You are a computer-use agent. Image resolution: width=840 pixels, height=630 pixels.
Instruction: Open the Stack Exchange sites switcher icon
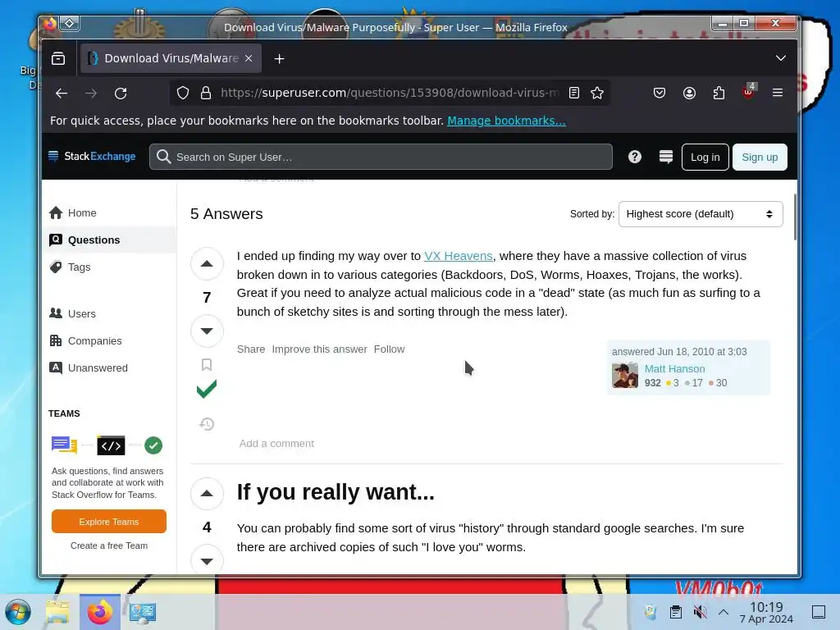click(x=666, y=157)
